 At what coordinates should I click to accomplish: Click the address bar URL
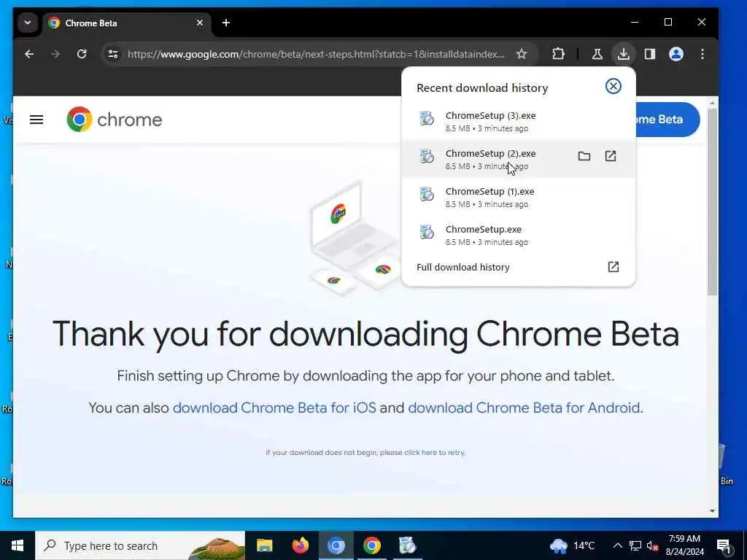point(316,54)
